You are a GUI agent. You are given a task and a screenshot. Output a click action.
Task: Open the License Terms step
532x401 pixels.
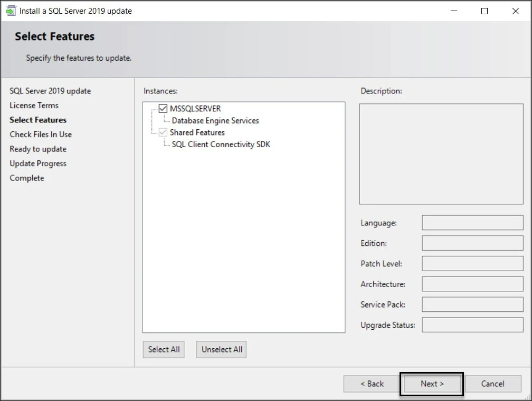(34, 106)
